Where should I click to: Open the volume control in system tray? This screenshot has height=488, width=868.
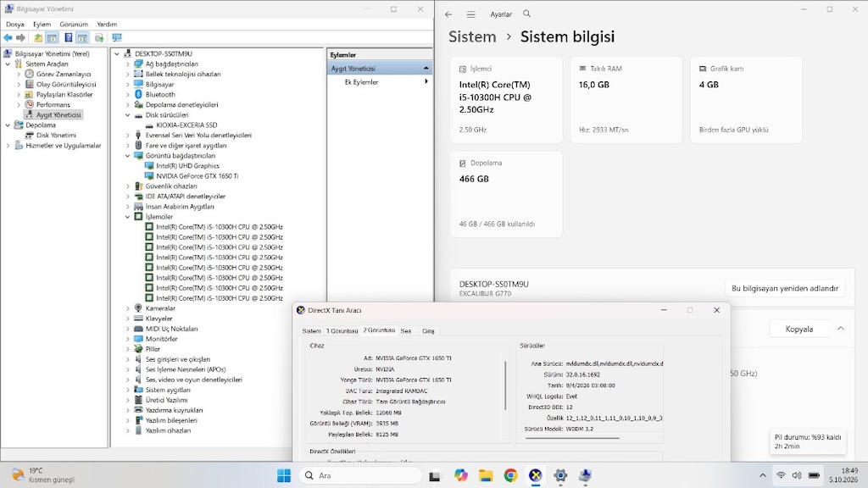[x=797, y=475]
